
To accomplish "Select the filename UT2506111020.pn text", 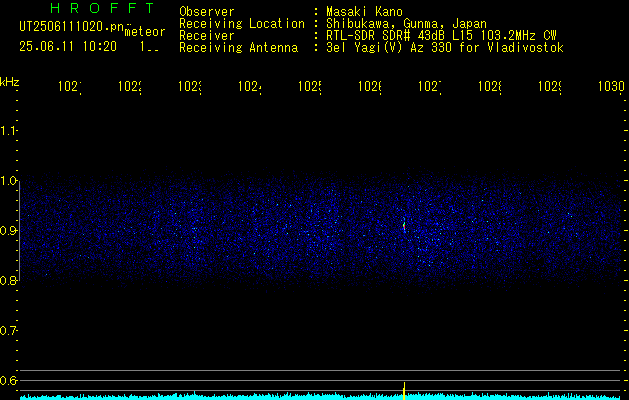I will pyautogui.click(x=72, y=27).
